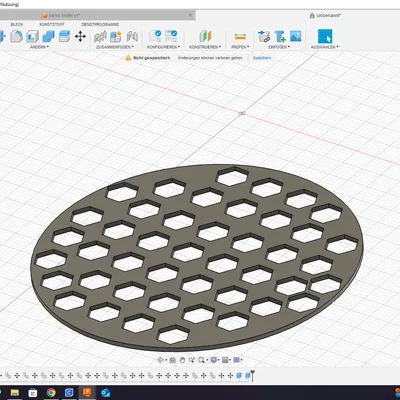Image resolution: width=400 pixels, height=400 pixels.
Task: Switch to the Blech tab
Action: (x=17, y=25)
